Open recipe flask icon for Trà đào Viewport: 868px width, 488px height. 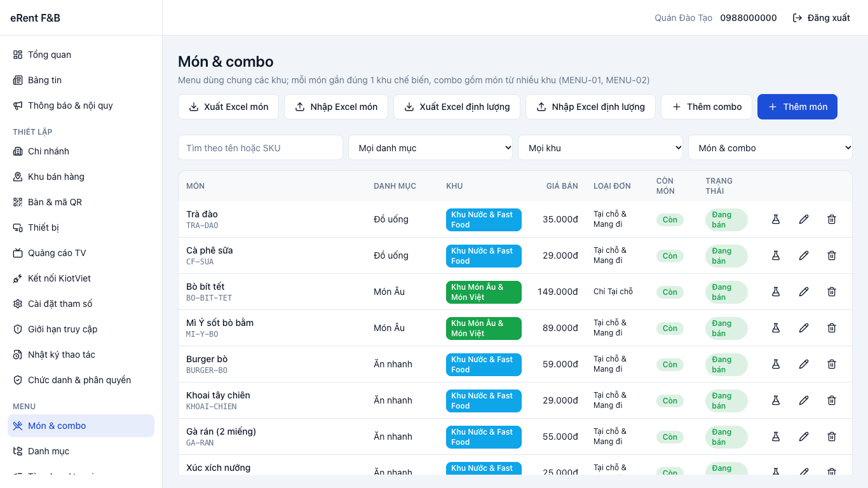point(776,219)
